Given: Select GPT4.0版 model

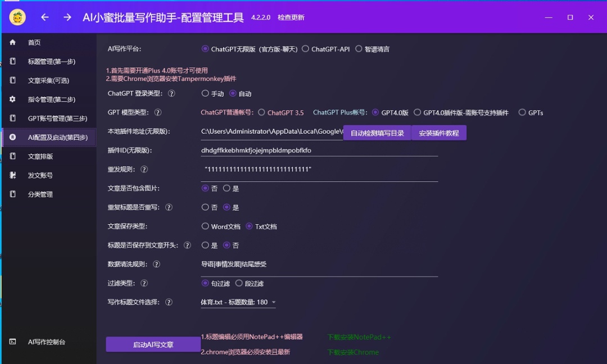Looking at the screenshot, I should pyautogui.click(x=390, y=112).
